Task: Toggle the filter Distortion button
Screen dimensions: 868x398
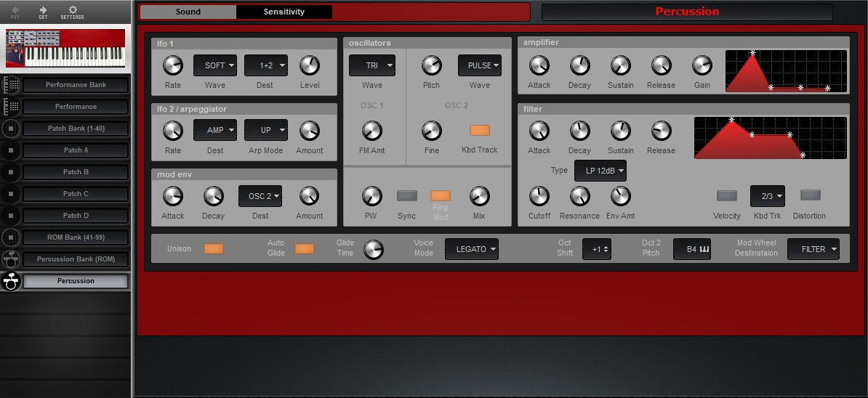Action: pos(810,195)
